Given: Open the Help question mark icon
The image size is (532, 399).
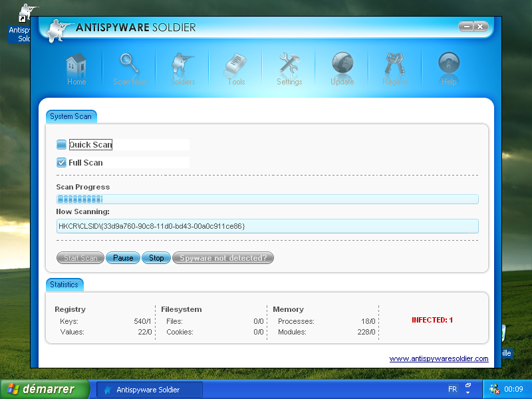Looking at the screenshot, I should click(x=448, y=63).
